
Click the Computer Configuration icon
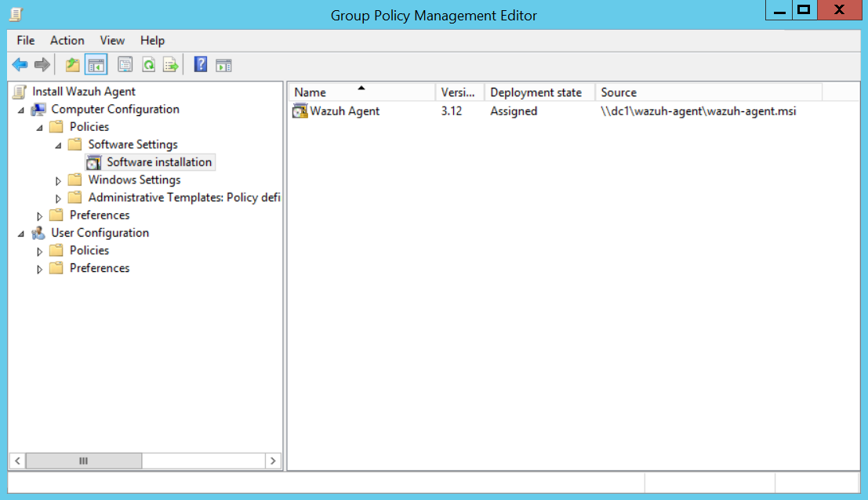click(38, 110)
